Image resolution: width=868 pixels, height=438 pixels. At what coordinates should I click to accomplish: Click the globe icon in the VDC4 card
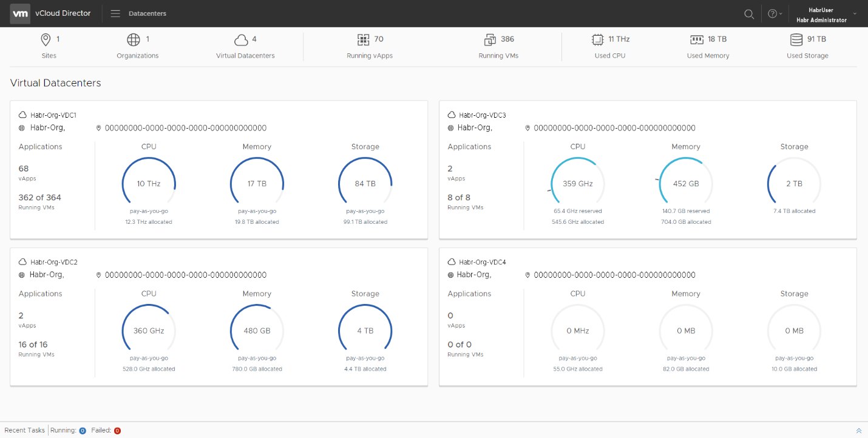pyautogui.click(x=450, y=275)
